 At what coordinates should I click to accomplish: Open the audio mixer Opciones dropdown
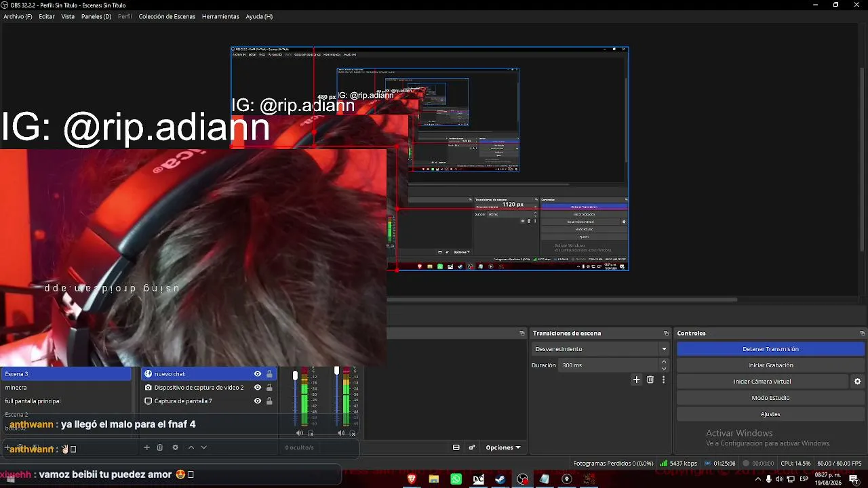tap(503, 447)
